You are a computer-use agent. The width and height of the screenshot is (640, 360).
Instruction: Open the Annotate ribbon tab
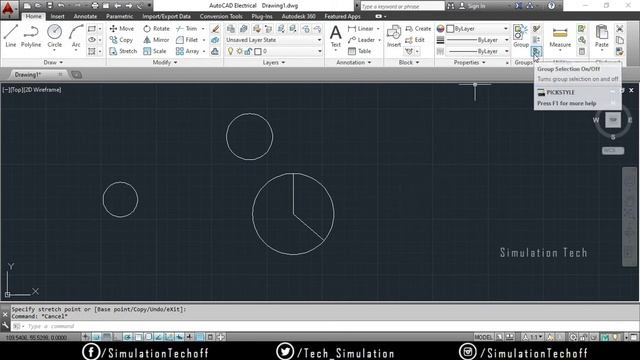click(85, 16)
